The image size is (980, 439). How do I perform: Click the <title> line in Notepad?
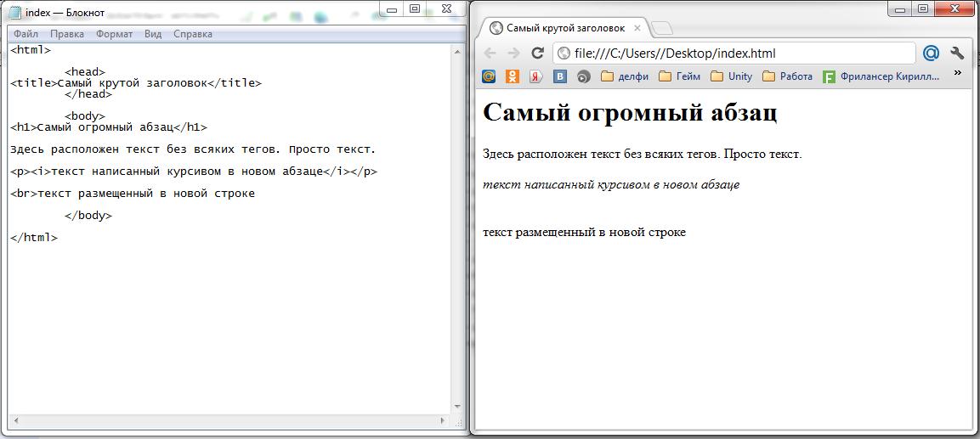point(136,83)
